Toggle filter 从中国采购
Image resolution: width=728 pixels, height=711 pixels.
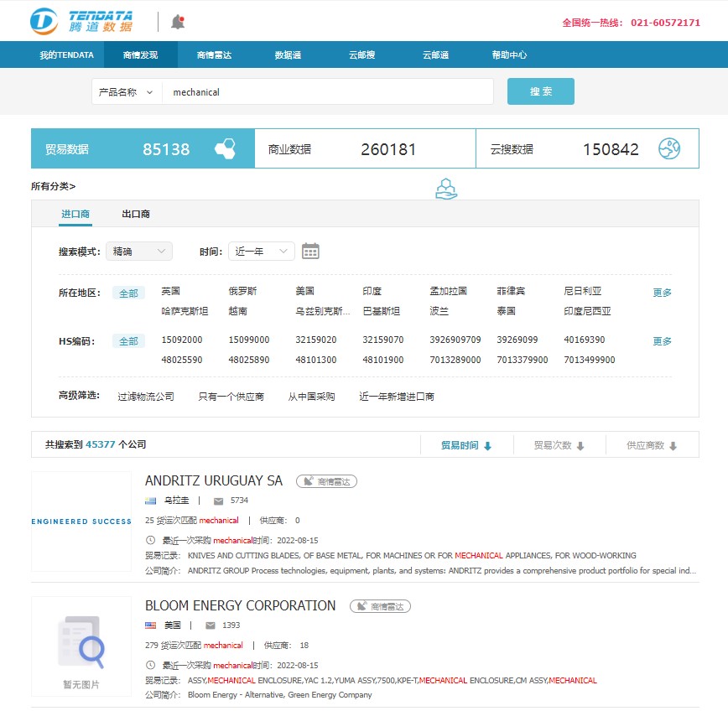[x=311, y=397]
